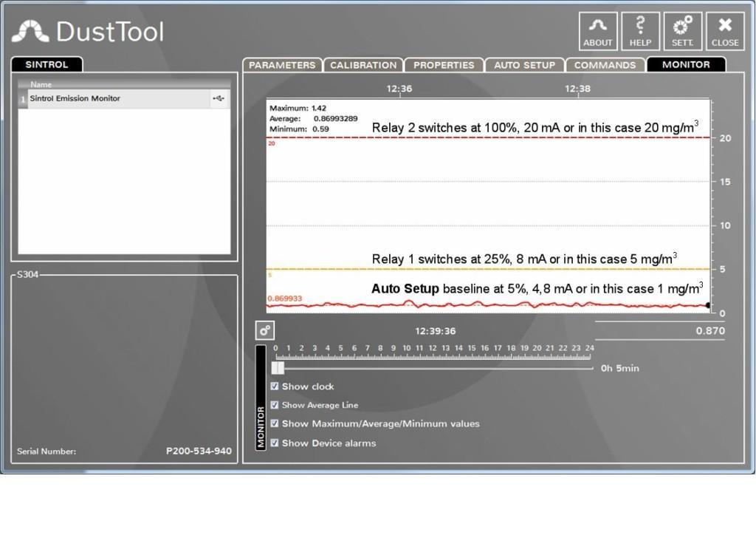Click the clock time 12:39:36
The width and height of the screenshot is (756, 535).
coord(436,331)
